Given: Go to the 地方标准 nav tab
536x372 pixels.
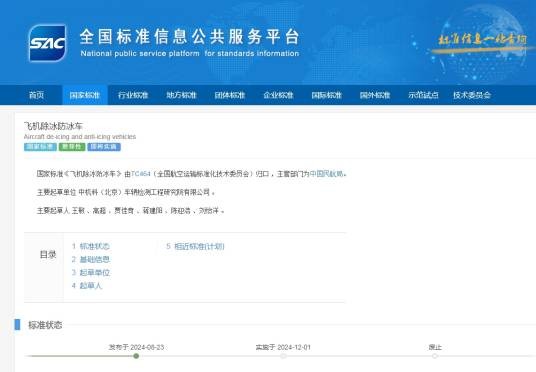Looking at the screenshot, I should pyautogui.click(x=182, y=95).
